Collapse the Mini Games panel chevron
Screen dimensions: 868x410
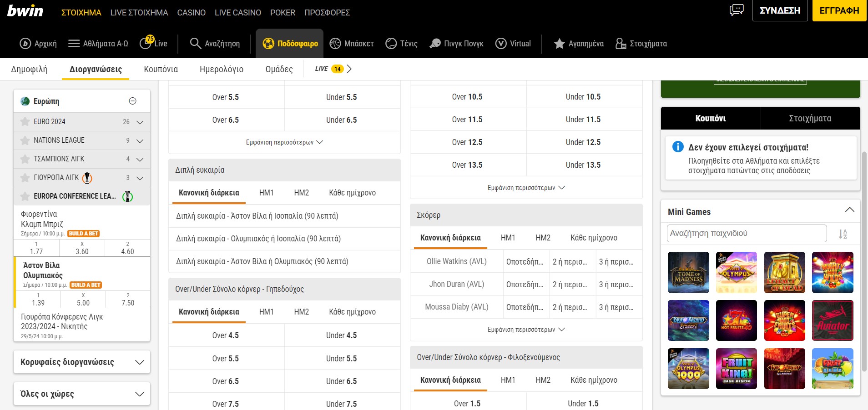[x=849, y=210]
